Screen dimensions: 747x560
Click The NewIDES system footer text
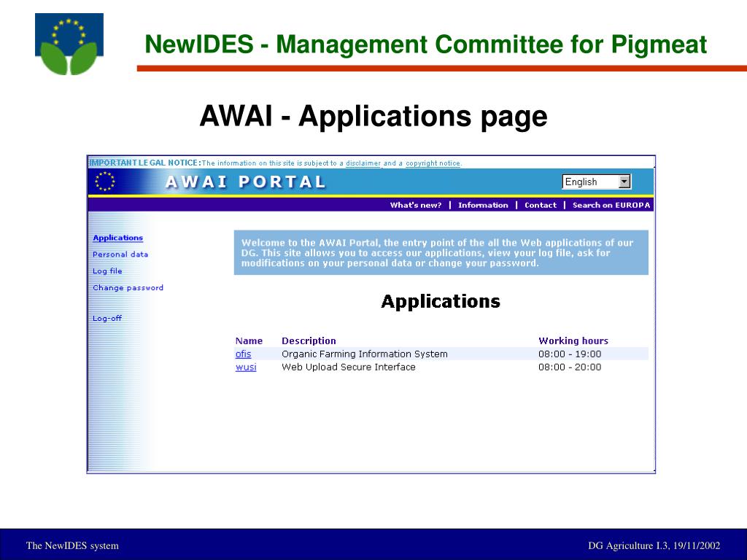(x=72, y=545)
